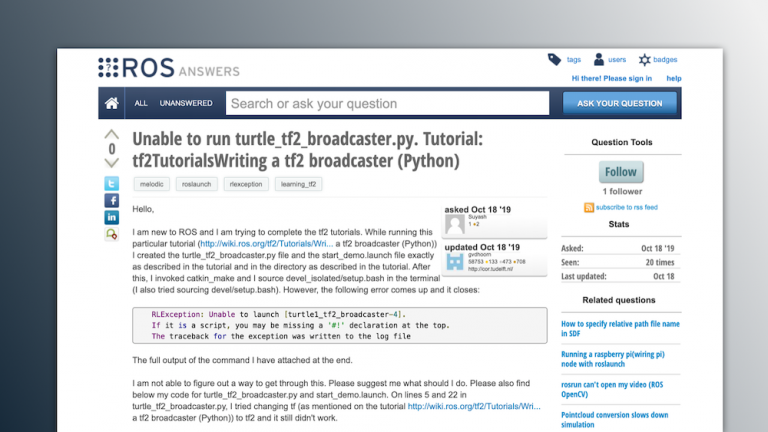The width and height of the screenshot is (768, 432).
Task: Switch to the UNANSWERED questions tab
Action: (x=186, y=103)
